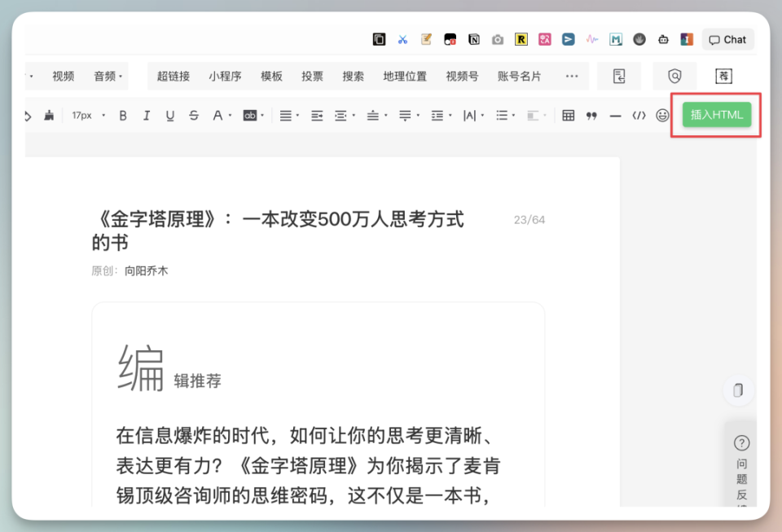Open the bullet list dropdown

click(x=505, y=116)
